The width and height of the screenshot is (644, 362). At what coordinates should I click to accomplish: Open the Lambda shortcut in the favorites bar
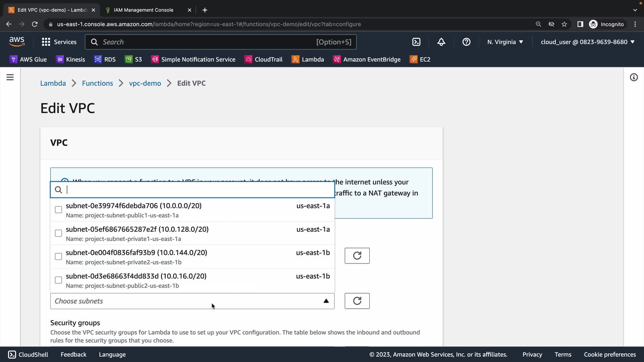click(308, 59)
